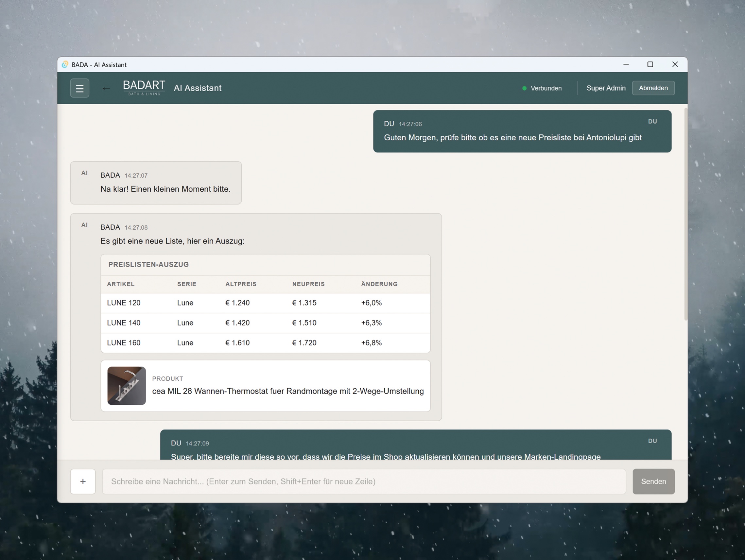Click the NEUPREIS column header
This screenshot has height=560, width=745.
[308, 284]
